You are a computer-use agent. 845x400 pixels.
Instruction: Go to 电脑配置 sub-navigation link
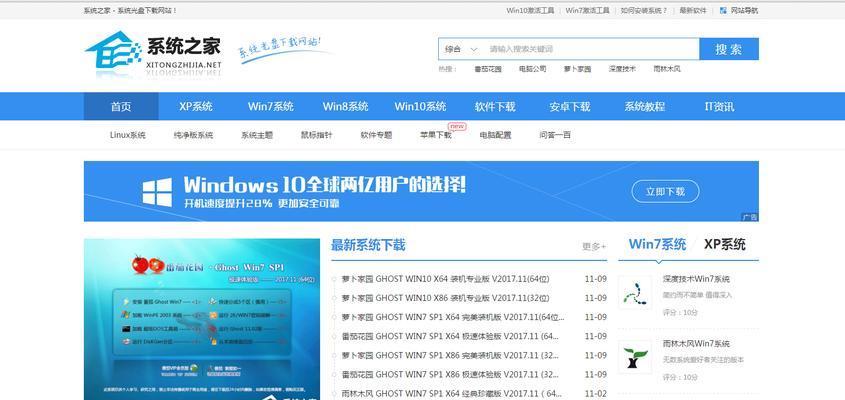pyautogui.click(x=495, y=135)
